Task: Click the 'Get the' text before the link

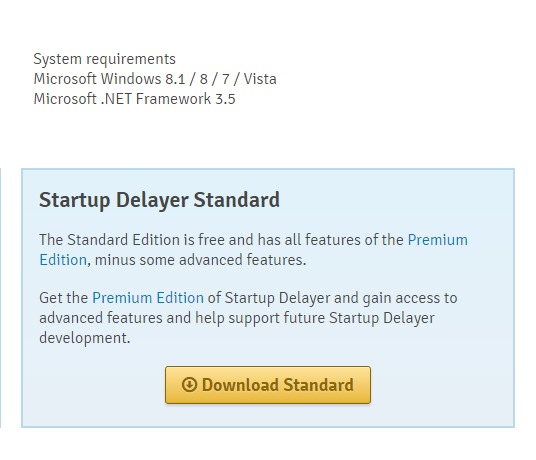Action: pyautogui.click(x=64, y=298)
